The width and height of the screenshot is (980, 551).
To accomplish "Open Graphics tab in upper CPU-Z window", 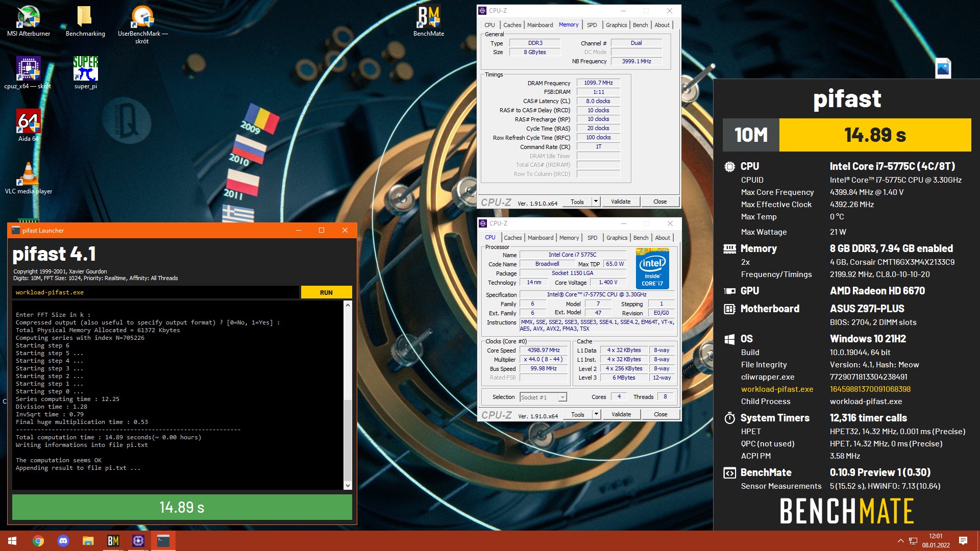I will pyautogui.click(x=616, y=25).
